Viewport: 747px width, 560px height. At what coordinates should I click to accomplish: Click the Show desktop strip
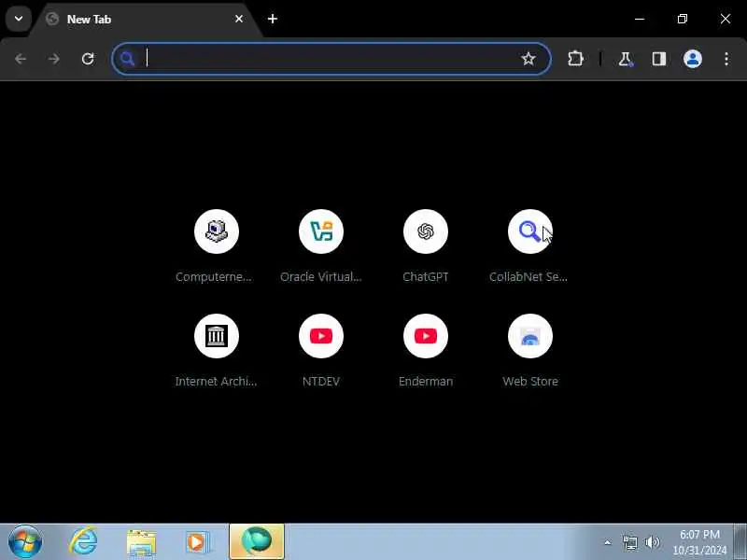pos(740,542)
